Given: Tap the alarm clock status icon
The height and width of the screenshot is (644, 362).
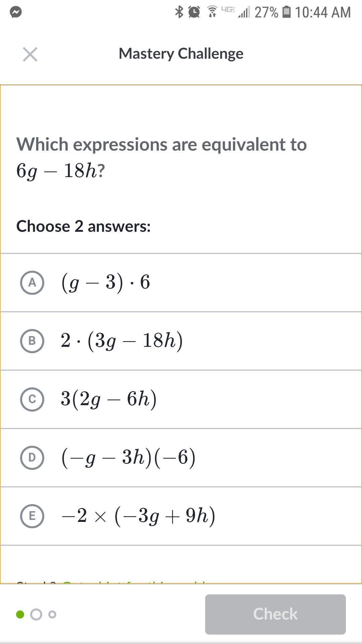Looking at the screenshot, I should (x=194, y=12).
